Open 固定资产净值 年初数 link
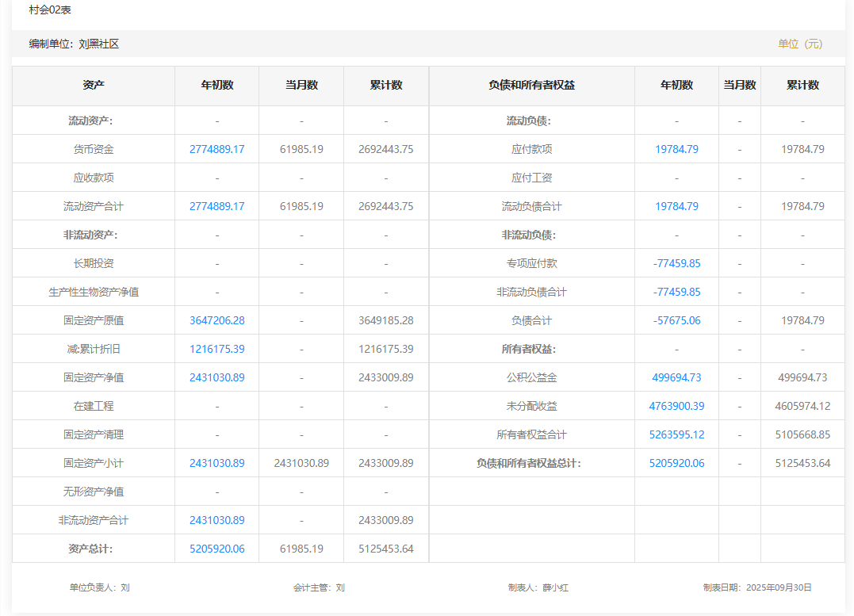 [216, 377]
